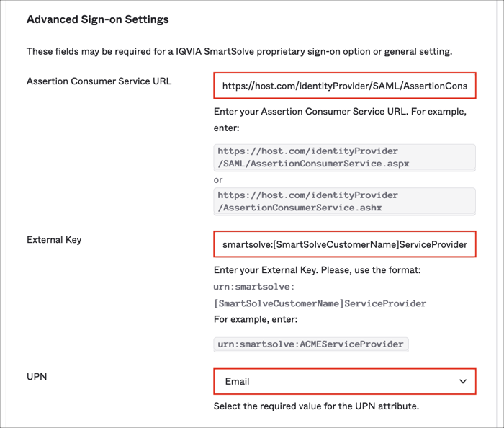Click the UPN attribute help text
504x428 pixels.
point(316,406)
